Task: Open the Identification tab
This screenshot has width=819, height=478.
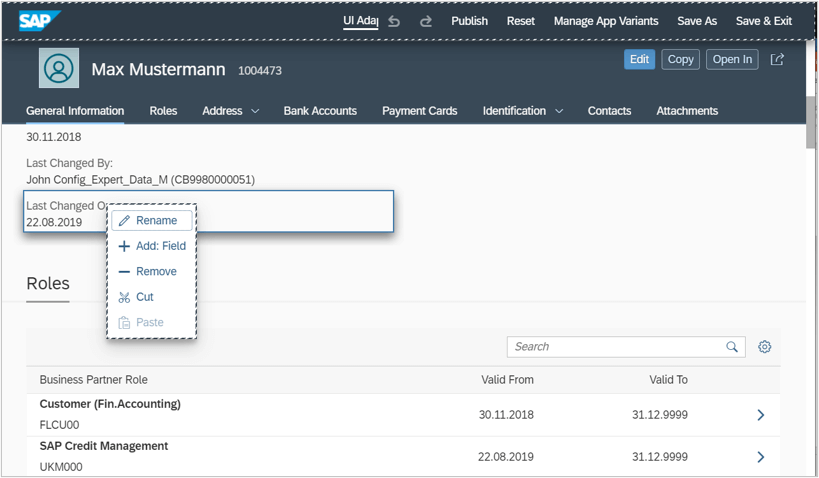Action: [514, 111]
